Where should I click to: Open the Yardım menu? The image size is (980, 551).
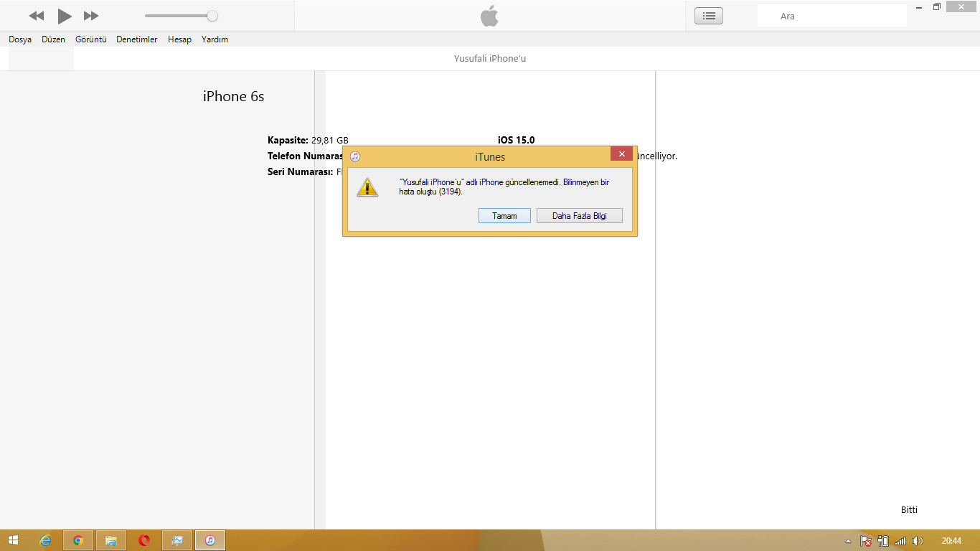pos(215,39)
